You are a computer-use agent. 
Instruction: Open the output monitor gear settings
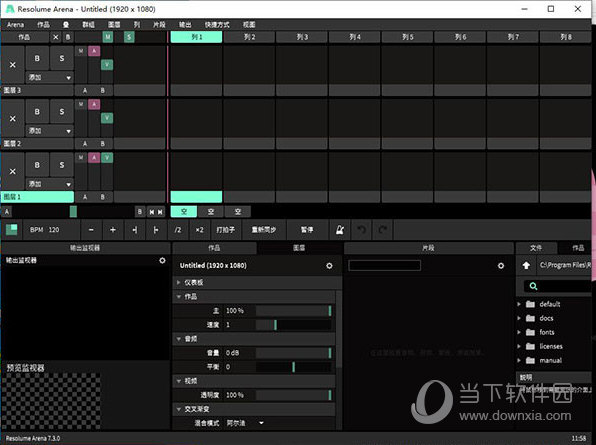click(162, 260)
